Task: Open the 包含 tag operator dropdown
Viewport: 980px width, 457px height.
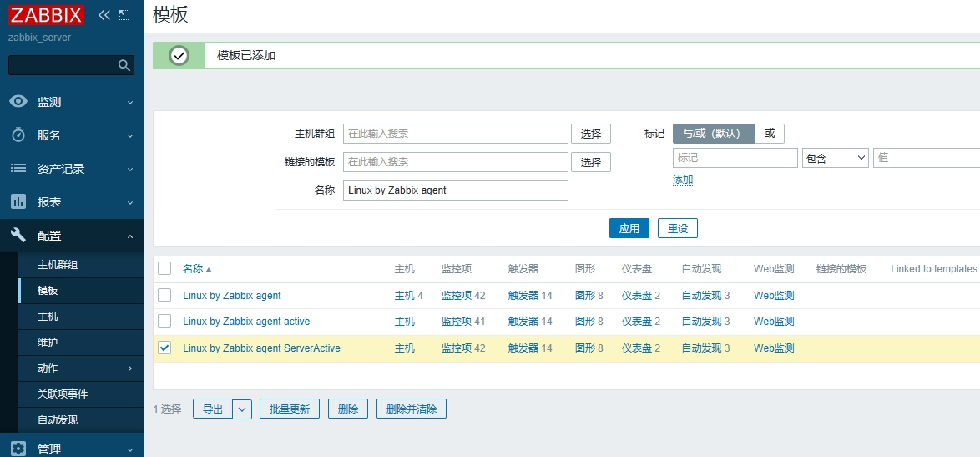Action: [x=835, y=158]
